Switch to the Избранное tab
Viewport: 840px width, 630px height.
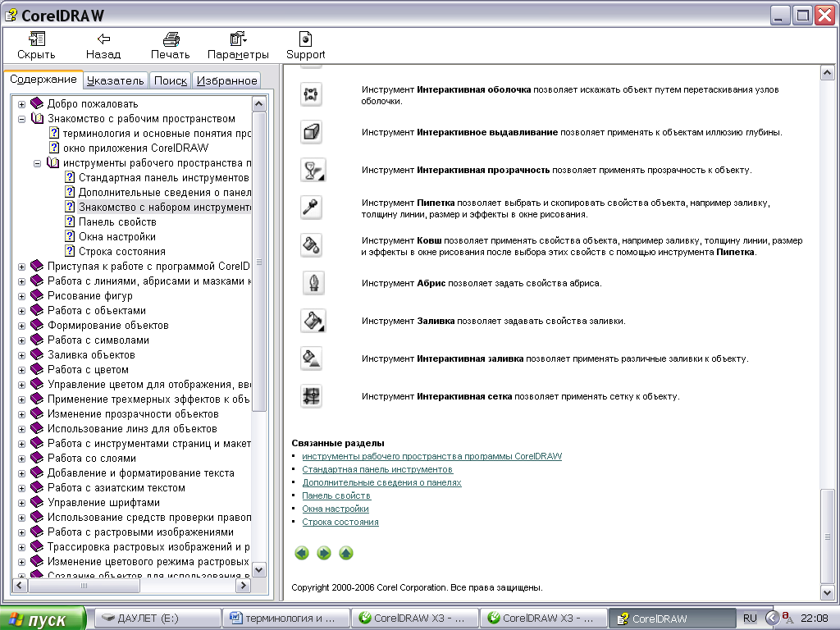click(x=226, y=80)
